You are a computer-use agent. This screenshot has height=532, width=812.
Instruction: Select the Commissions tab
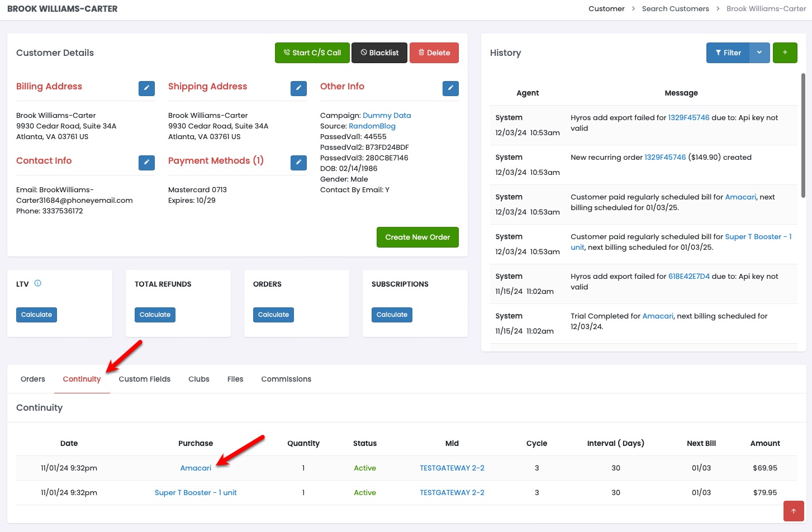pos(286,379)
